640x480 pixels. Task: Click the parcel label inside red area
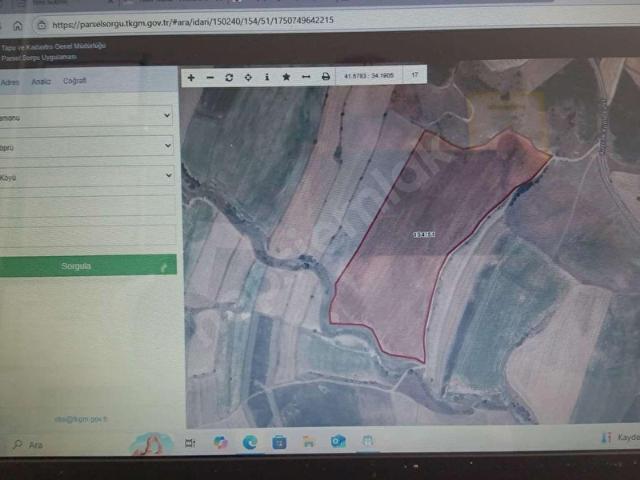tap(424, 234)
